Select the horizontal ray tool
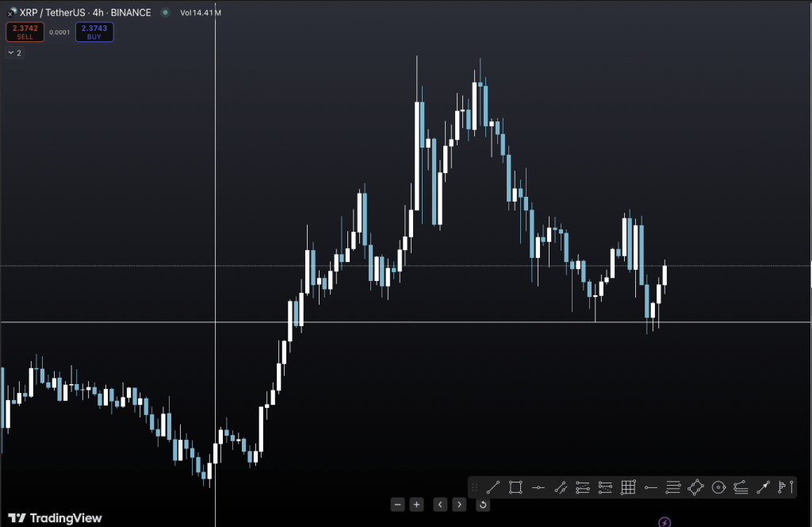Screen dimensions: 812x527 tap(651, 487)
